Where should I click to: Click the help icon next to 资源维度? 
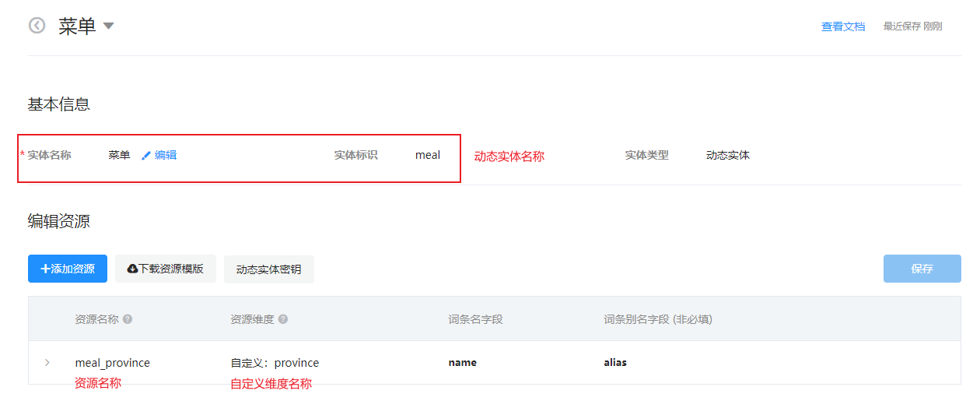coord(283,319)
